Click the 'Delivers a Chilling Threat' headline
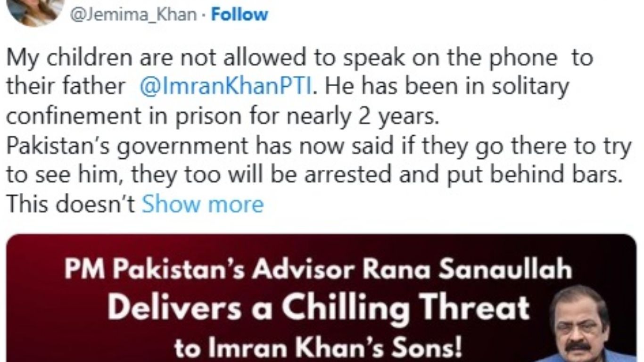 coord(318,308)
